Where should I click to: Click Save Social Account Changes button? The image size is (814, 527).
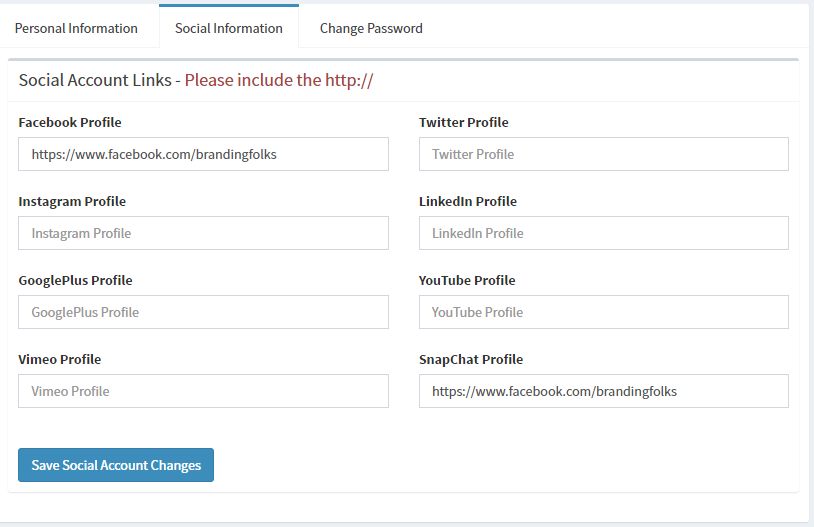(116, 465)
